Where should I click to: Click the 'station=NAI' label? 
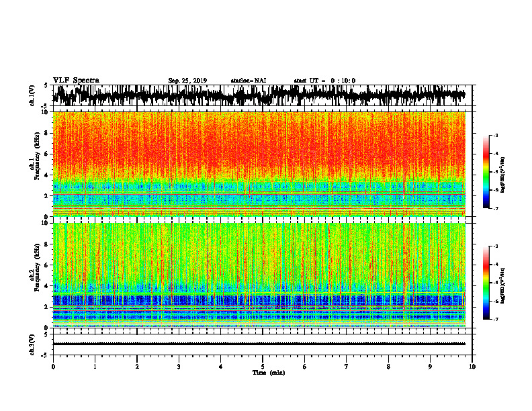(x=249, y=81)
